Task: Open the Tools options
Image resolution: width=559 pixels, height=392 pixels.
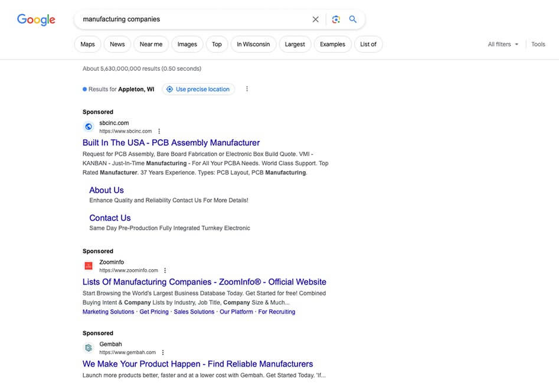Action: 538,44
